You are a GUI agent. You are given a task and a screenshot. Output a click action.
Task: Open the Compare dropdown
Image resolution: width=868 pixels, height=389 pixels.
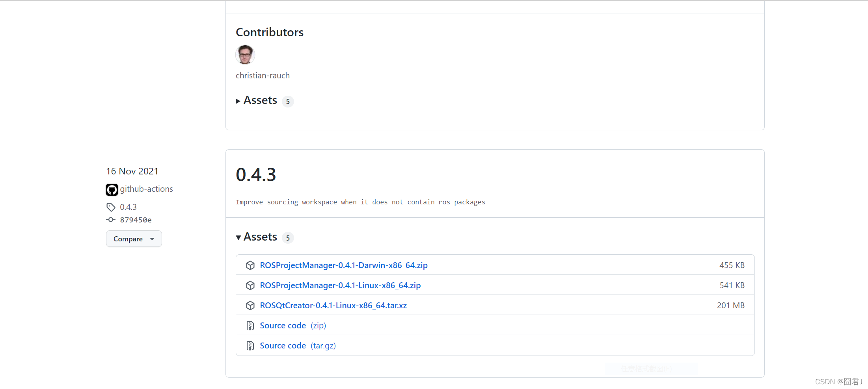tap(134, 239)
